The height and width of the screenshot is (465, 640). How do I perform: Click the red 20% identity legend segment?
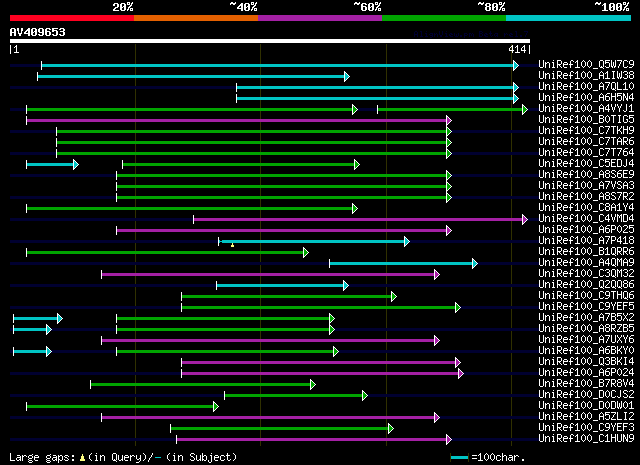tap(72, 18)
